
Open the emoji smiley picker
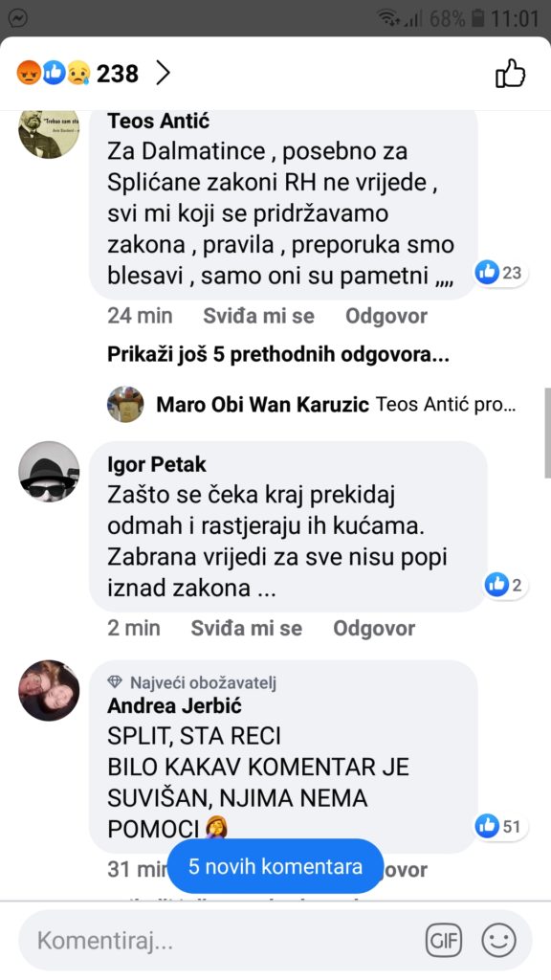(498, 940)
